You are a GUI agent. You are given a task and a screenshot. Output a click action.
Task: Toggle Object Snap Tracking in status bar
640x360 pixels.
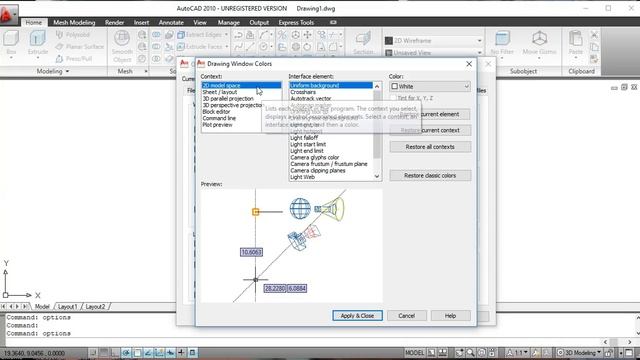pyautogui.click(x=148, y=353)
